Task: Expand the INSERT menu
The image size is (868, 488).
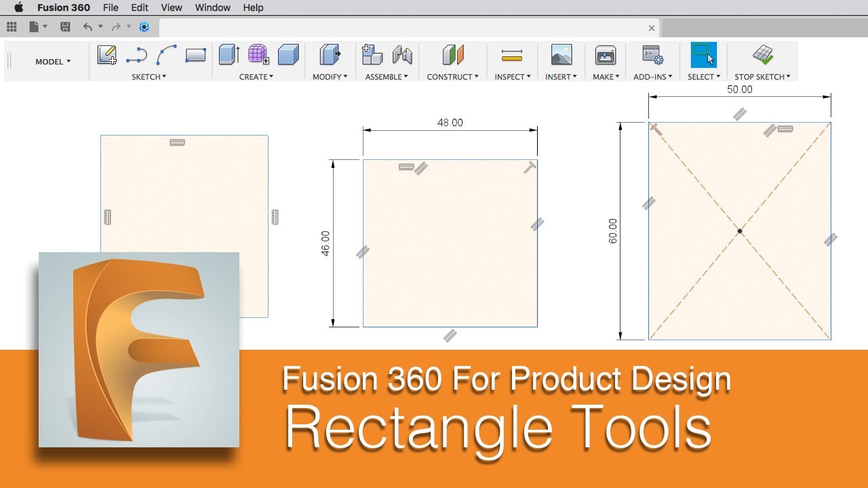Action: 561,77
